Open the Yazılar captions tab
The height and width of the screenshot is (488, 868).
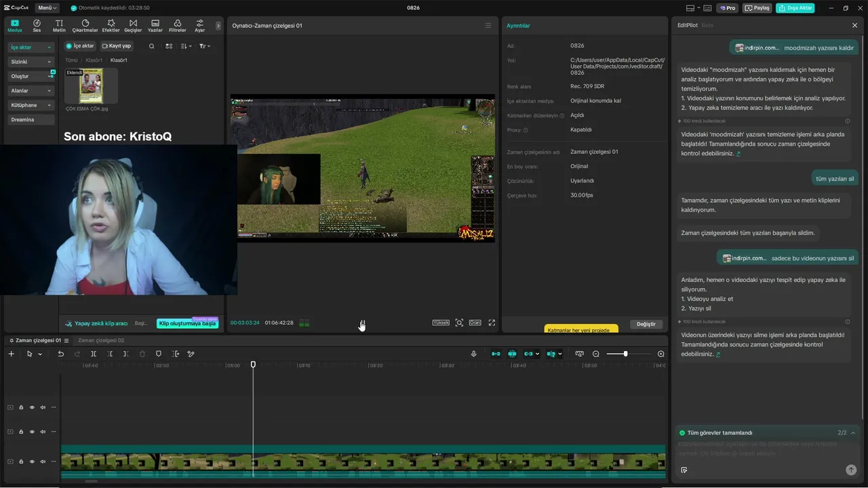pos(155,26)
